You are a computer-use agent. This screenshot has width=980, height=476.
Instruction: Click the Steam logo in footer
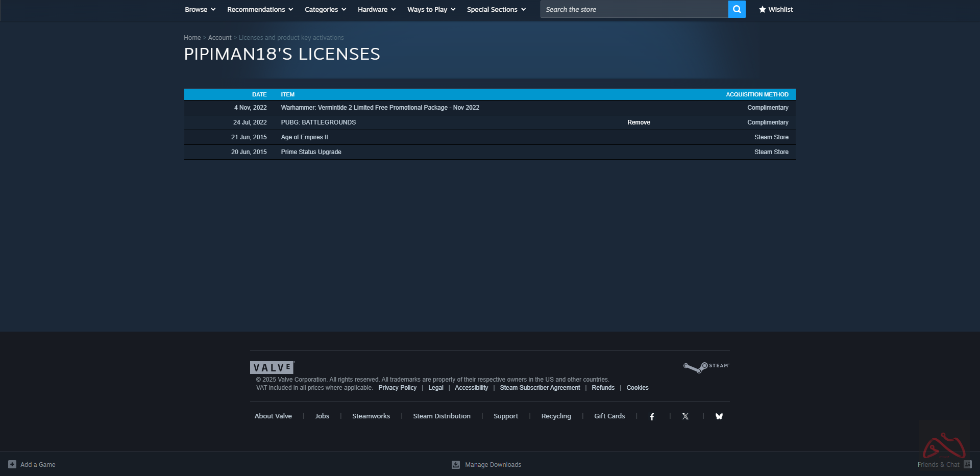click(706, 367)
